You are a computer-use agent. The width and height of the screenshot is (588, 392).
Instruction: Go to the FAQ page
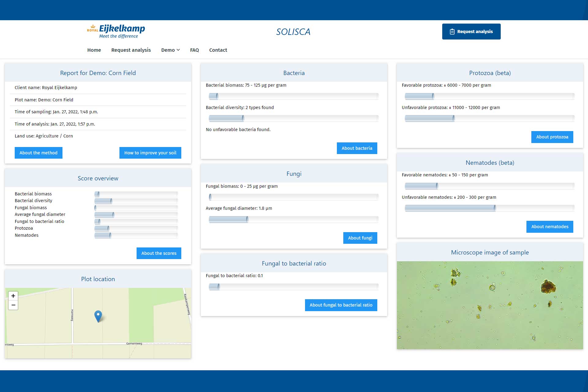pos(194,50)
